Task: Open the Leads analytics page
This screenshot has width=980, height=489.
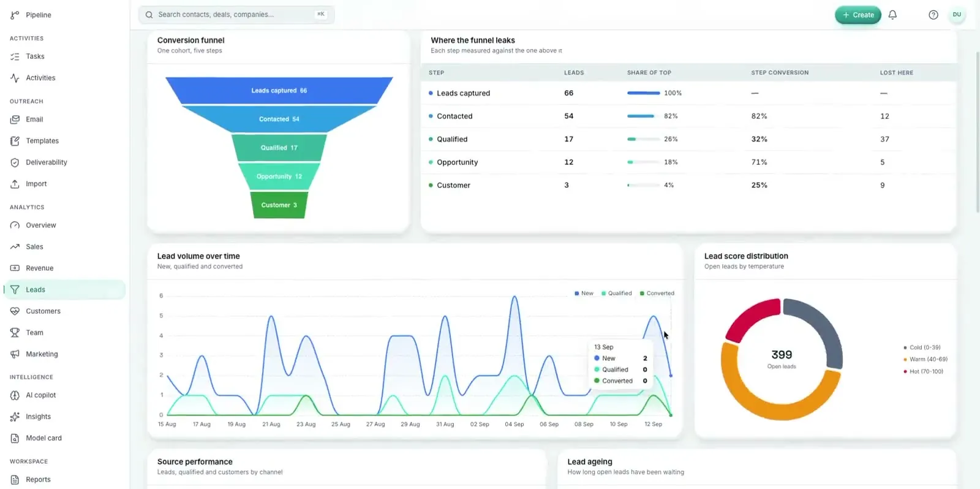Action: pyautogui.click(x=65, y=290)
